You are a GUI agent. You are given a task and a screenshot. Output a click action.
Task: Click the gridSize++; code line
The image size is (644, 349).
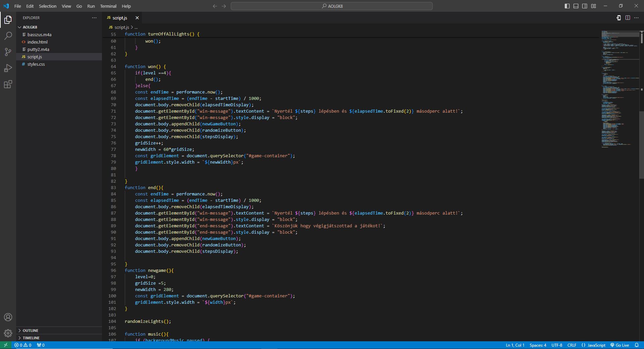149,143
